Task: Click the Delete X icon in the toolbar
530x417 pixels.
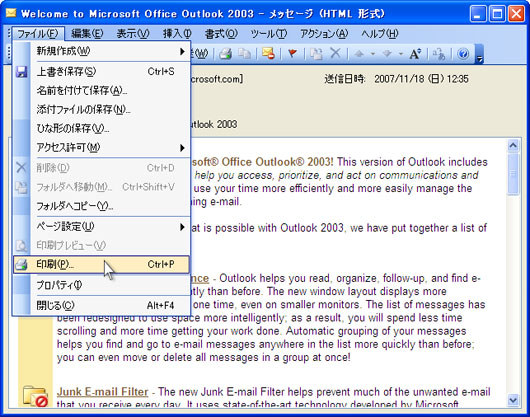Action: (x=335, y=53)
